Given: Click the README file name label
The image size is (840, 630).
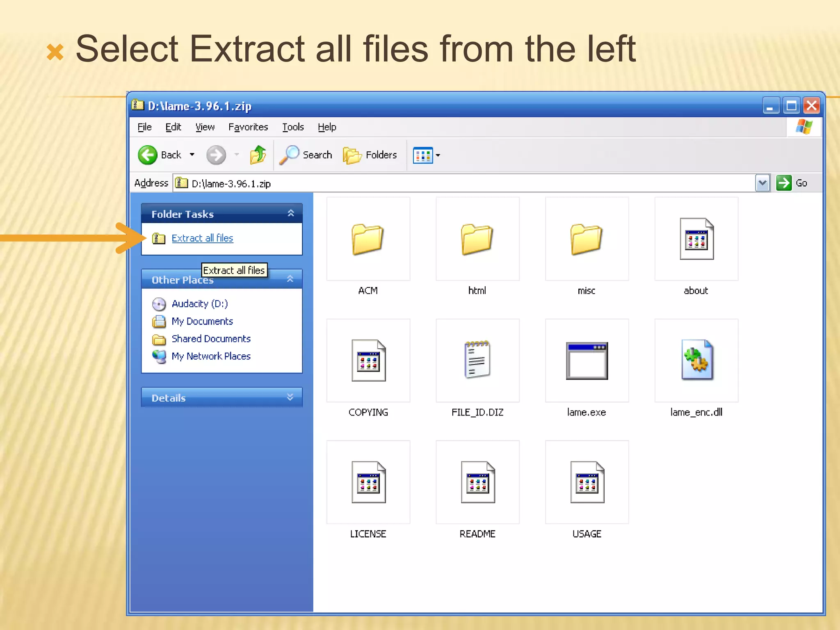Looking at the screenshot, I should coord(477,534).
